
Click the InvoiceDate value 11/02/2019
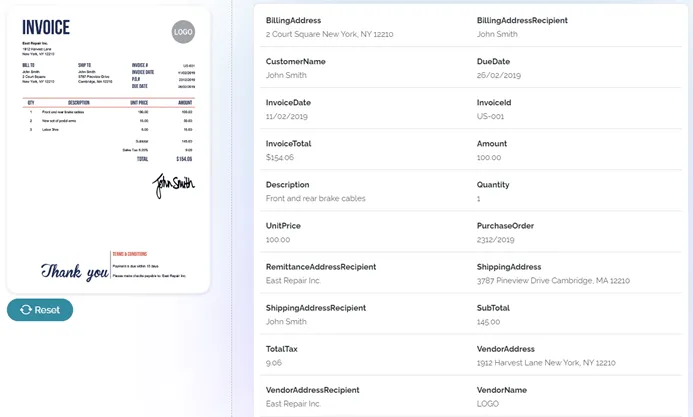point(288,116)
